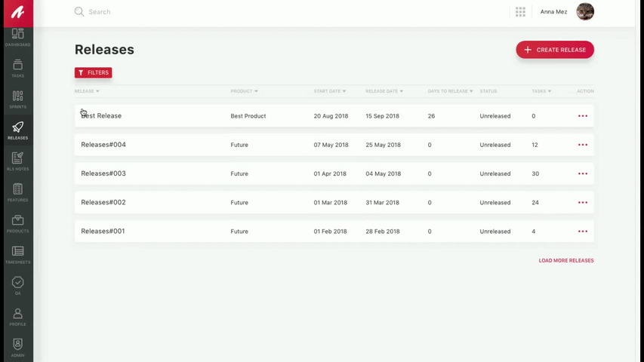Go to Profile in the sidebar
644x362 pixels.
coord(17,317)
